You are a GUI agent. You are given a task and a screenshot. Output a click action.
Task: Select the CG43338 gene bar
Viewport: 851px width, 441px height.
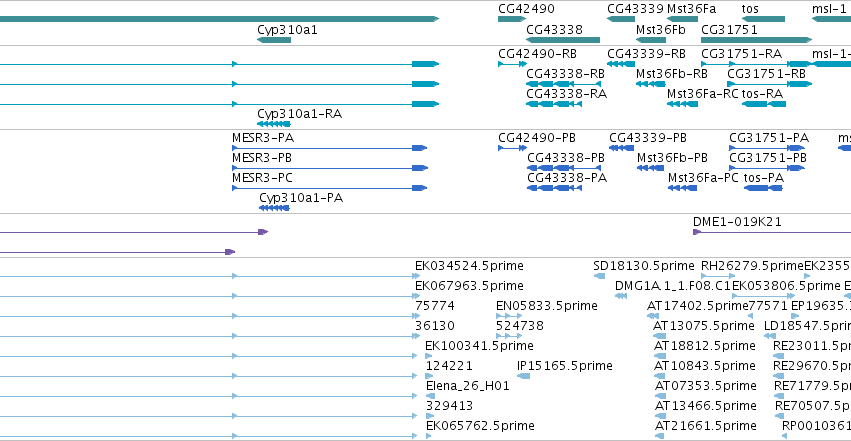(x=563, y=40)
